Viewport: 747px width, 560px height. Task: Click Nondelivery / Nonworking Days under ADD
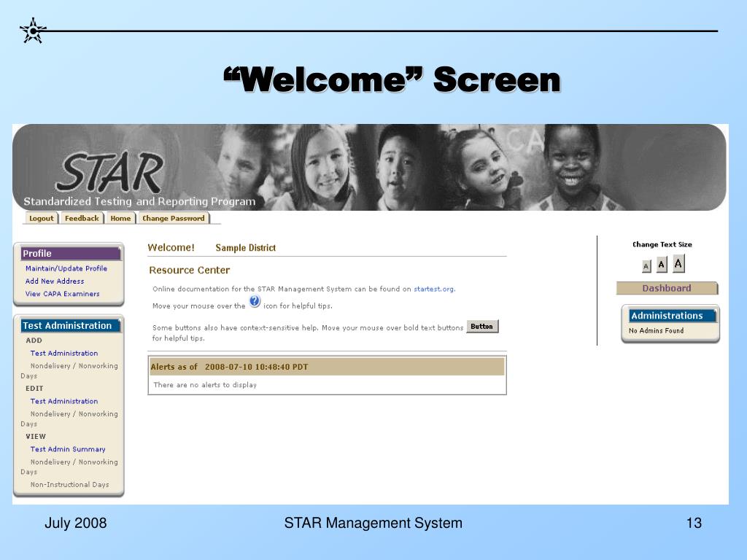tap(69, 370)
